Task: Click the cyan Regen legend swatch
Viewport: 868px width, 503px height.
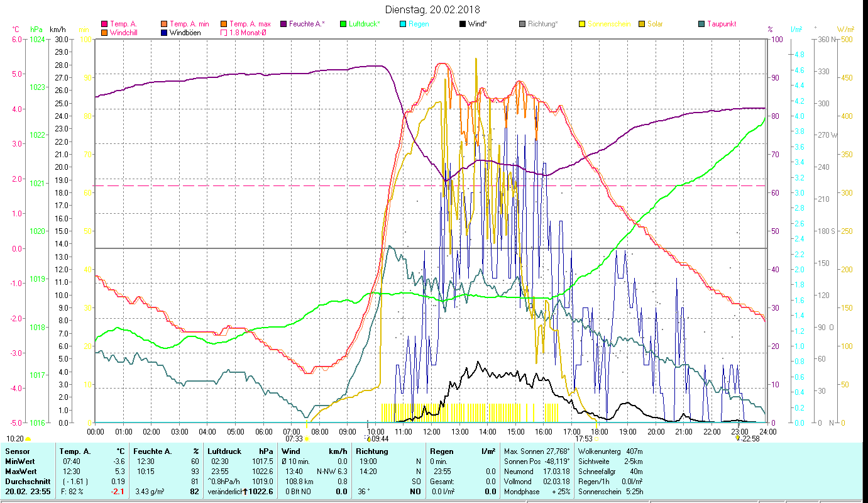Action: pyautogui.click(x=402, y=25)
